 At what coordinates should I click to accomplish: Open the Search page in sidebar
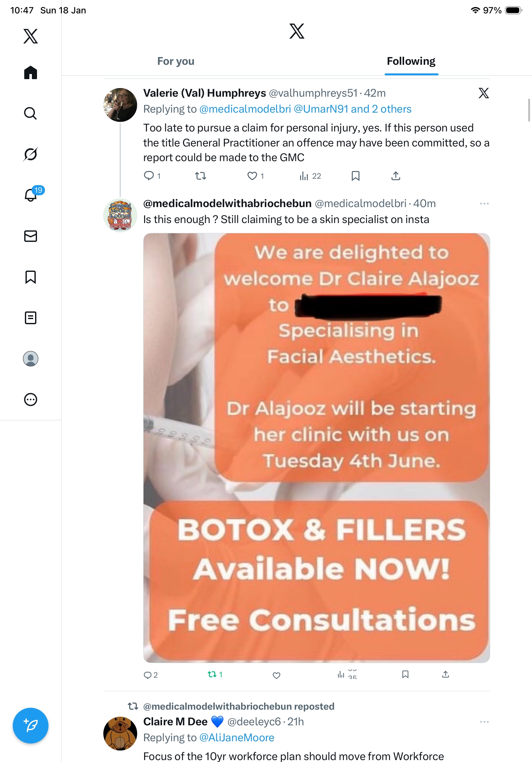(x=31, y=113)
